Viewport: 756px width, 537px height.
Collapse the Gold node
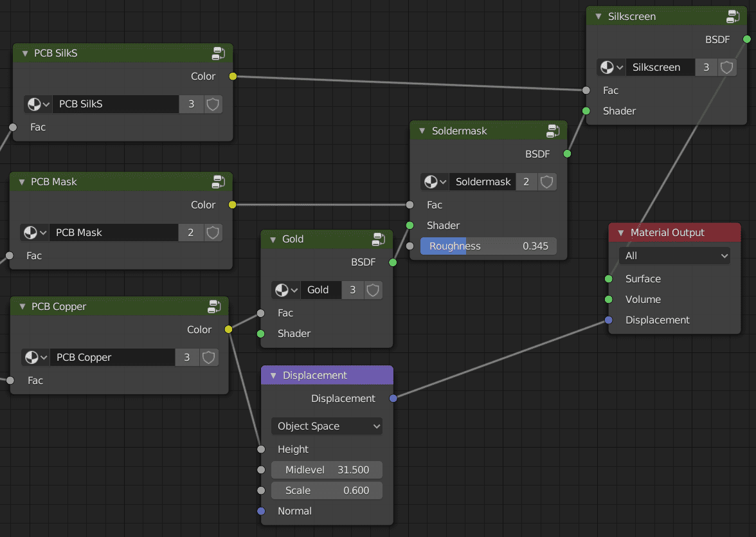[x=273, y=239]
